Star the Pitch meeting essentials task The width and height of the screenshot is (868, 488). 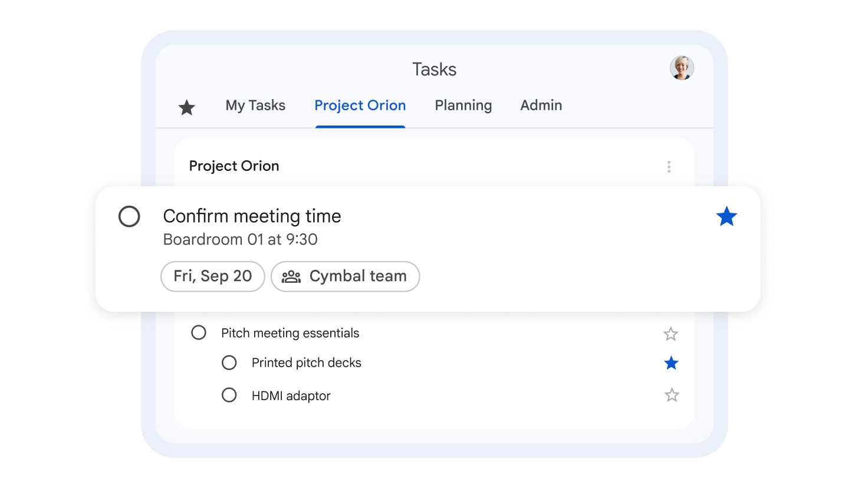click(x=671, y=334)
